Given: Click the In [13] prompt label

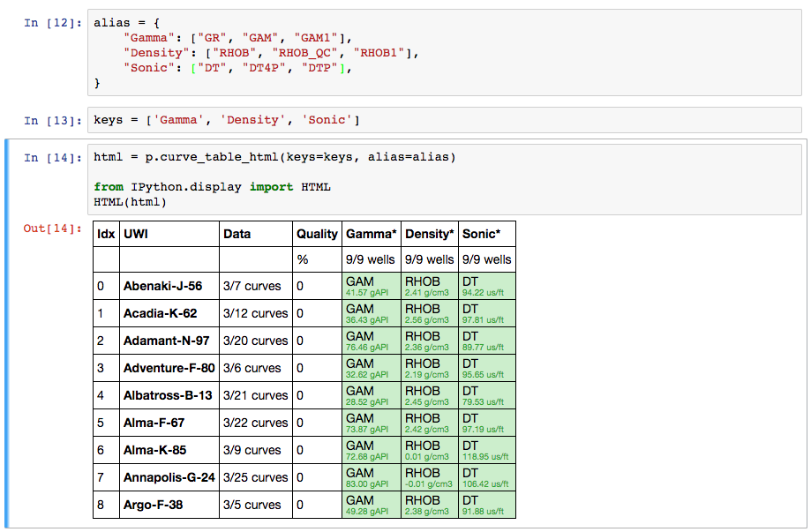Looking at the screenshot, I should (x=53, y=121).
